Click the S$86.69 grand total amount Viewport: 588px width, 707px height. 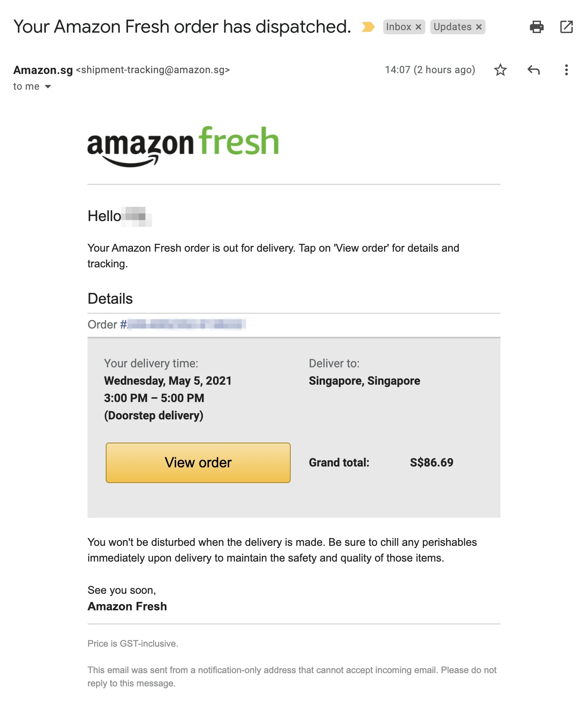(x=431, y=462)
